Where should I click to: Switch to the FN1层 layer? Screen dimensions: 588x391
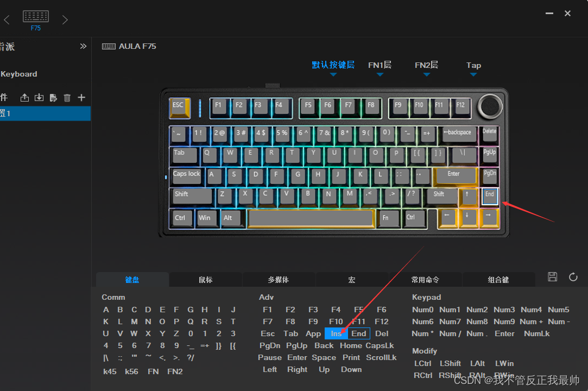[380, 65]
